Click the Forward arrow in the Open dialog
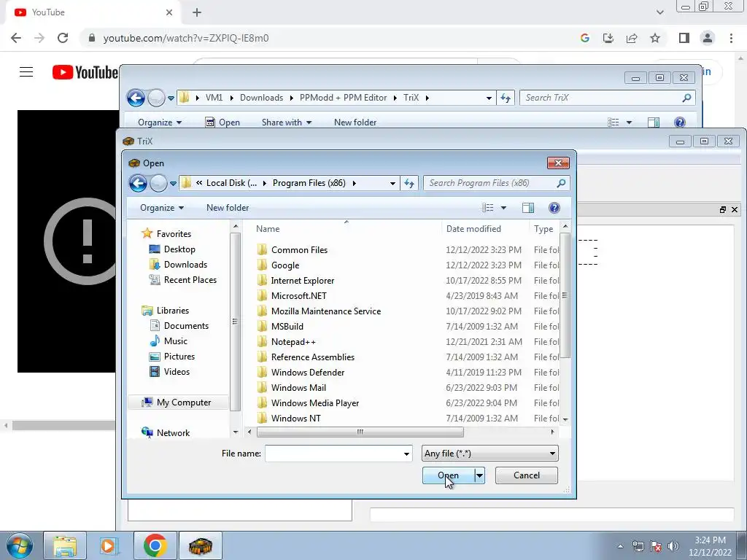The height and width of the screenshot is (560, 747). (x=158, y=183)
